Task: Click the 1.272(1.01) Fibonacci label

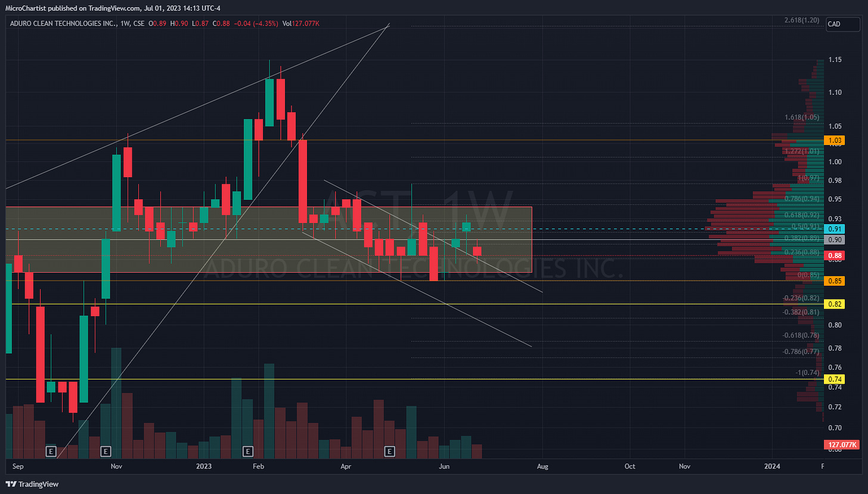Action: click(x=802, y=152)
